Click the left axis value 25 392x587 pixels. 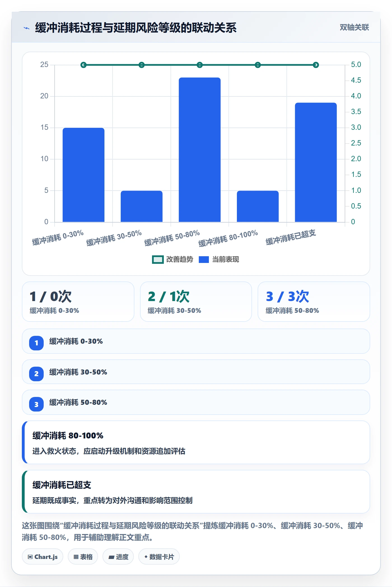(x=44, y=64)
